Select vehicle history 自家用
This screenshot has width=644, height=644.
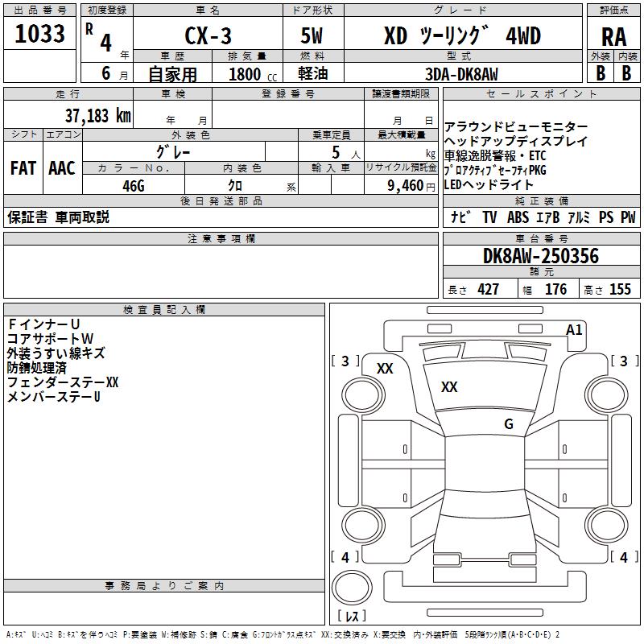pyautogui.click(x=172, y=74)
